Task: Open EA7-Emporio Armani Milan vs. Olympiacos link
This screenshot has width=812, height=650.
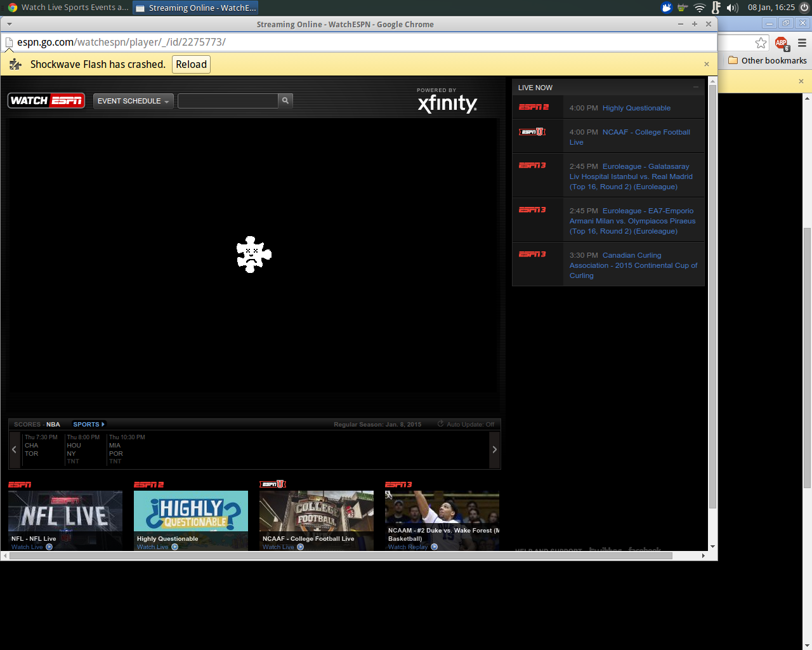Action: tap(632, 221)
